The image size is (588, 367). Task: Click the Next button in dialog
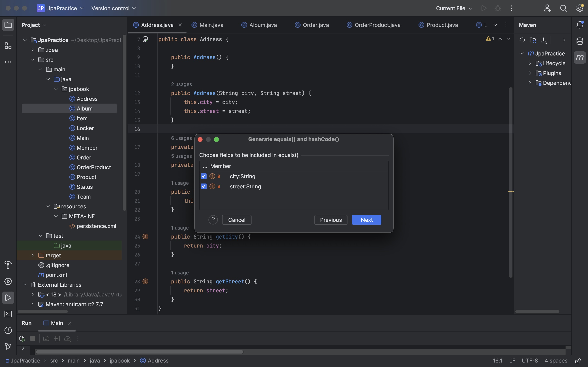366,220
